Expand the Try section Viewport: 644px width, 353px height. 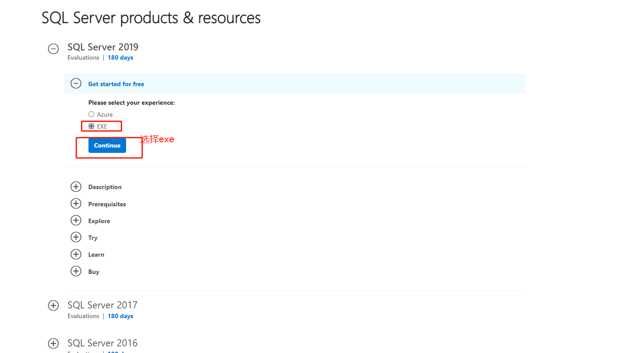76,237
